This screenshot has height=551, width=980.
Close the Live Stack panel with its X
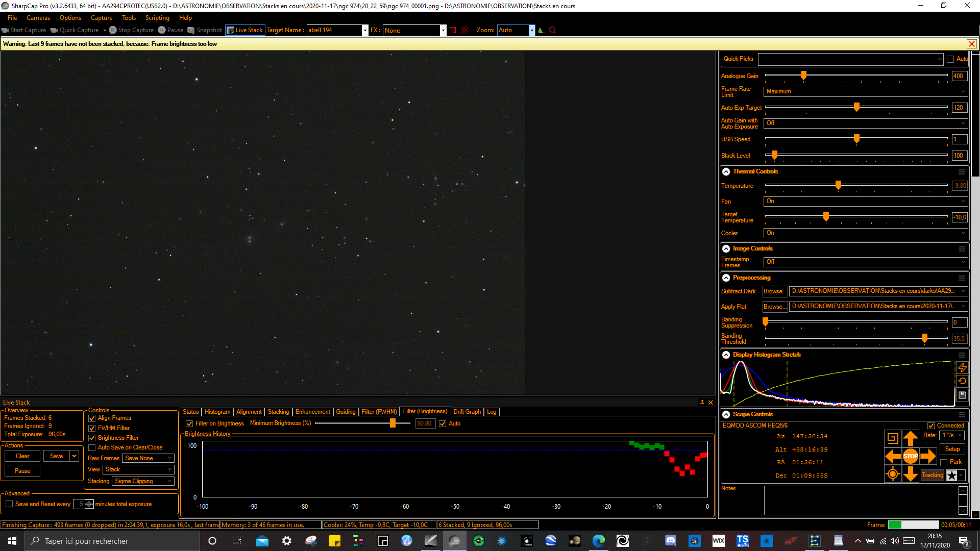click(710, 403)
